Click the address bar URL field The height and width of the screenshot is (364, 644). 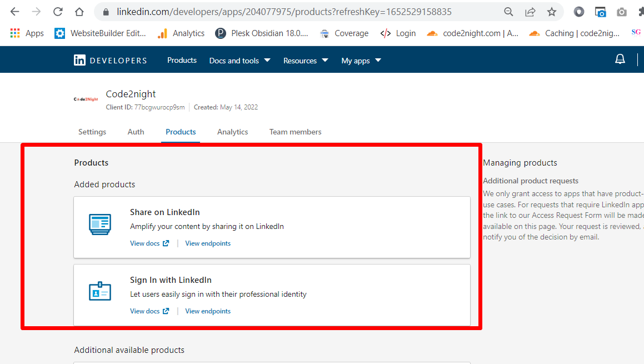pyautogui.click(x=284, y=12)
